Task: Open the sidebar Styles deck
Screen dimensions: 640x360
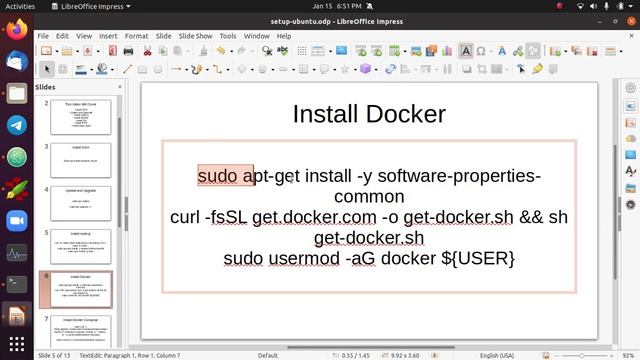Action: click(631, 171)
